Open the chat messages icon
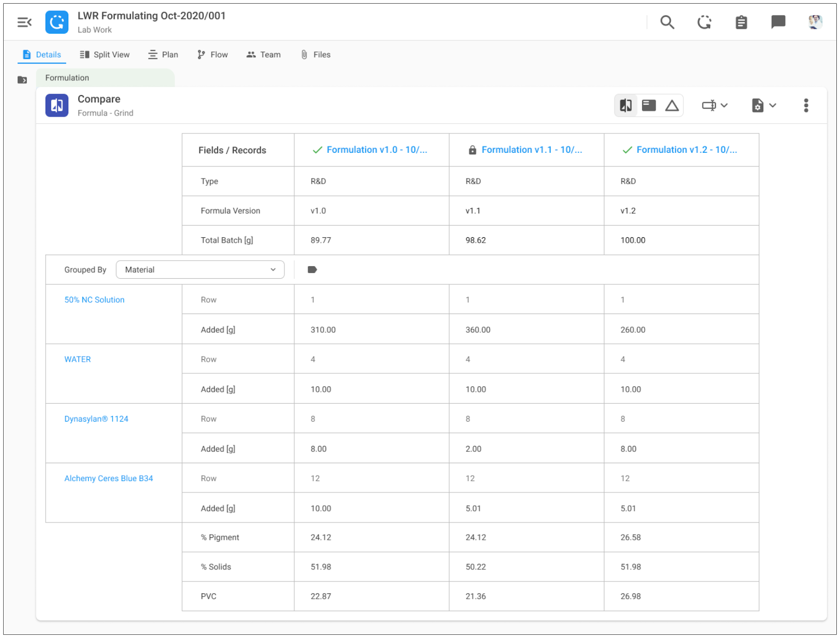Screen dimensions: 840x638 [x=778, y=22]
